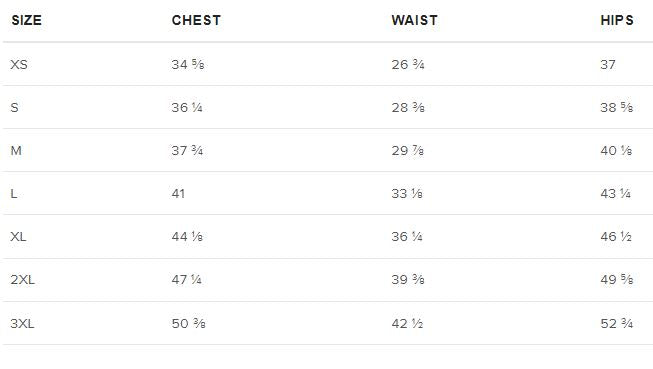Image resolution: width=653 pixels, height=369 pixels.
Task: Select the M size row label
Action: (16, 150)
